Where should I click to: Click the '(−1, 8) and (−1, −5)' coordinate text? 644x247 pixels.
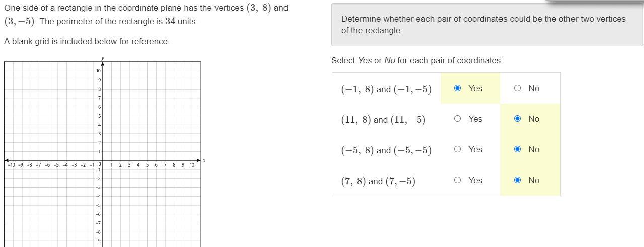pos(386,89)
